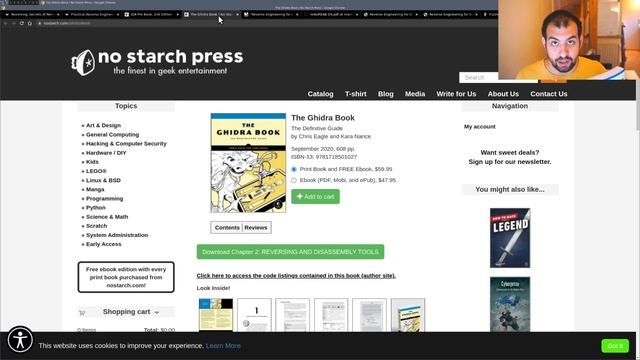Select Print Book and FREE Ebook option
This screenshot has height=360, width=640.
pos(294,169)
